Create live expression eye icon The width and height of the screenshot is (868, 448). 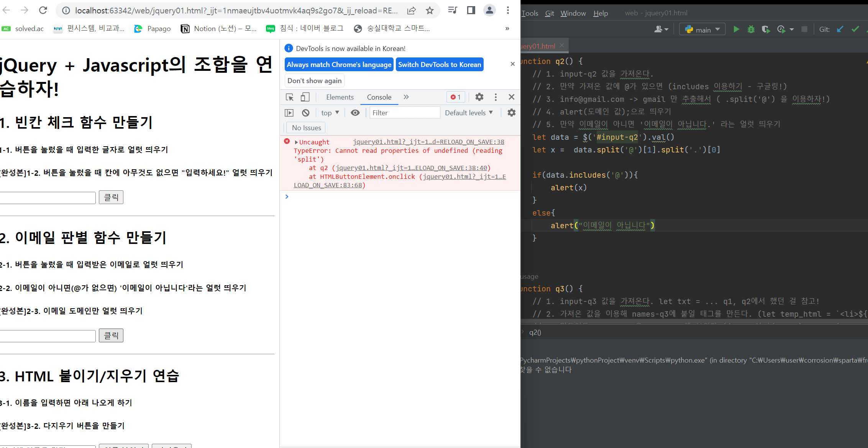pyautogui.click(x=355, y=113)
